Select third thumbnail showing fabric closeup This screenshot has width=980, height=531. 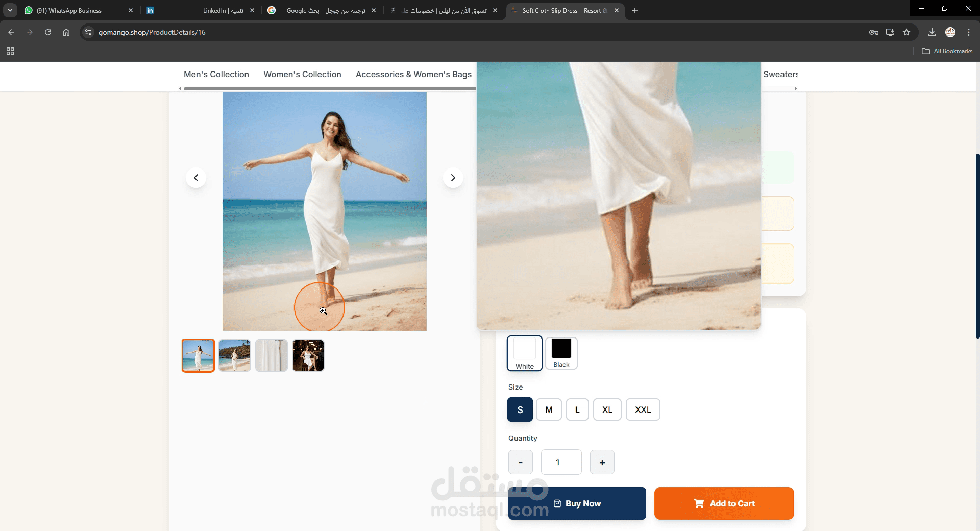click(272, 355)
